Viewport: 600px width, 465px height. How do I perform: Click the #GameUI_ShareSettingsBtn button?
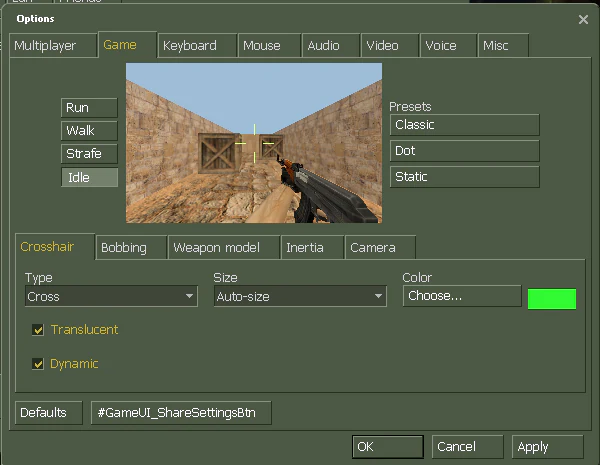click(x=181, y=413)
